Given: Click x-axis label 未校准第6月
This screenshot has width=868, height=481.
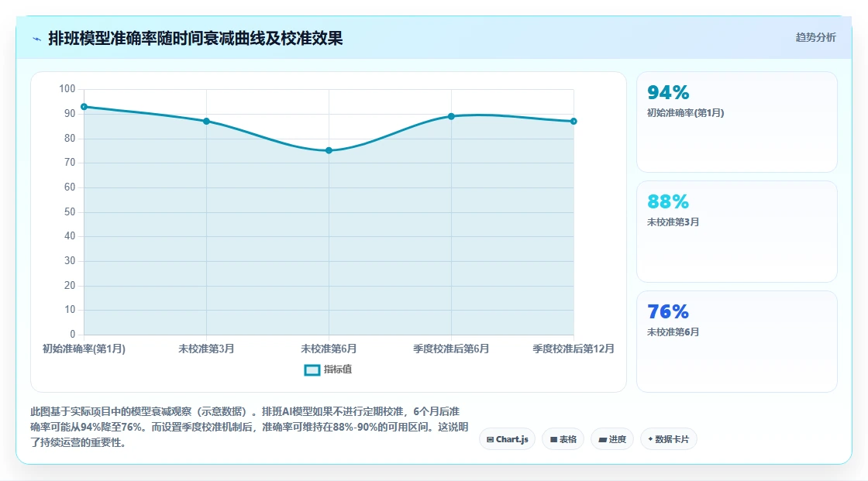Looking at the screenshot, I should 329,349.
